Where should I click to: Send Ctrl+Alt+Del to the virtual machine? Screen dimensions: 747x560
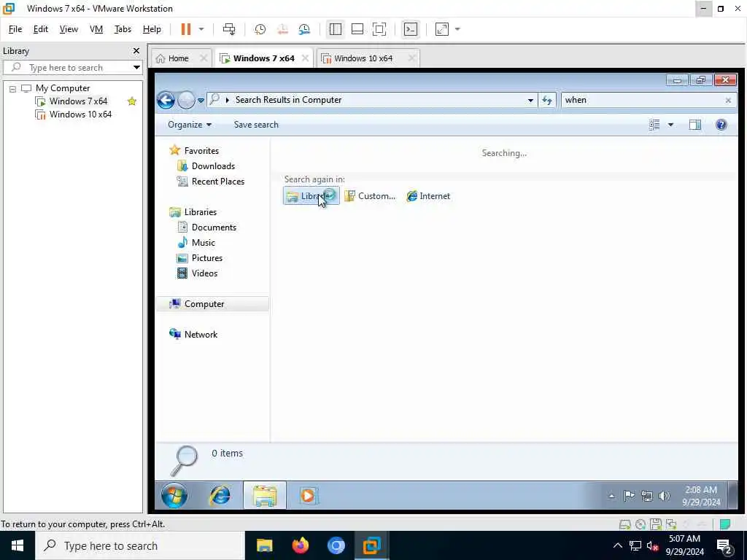[229, 29]
